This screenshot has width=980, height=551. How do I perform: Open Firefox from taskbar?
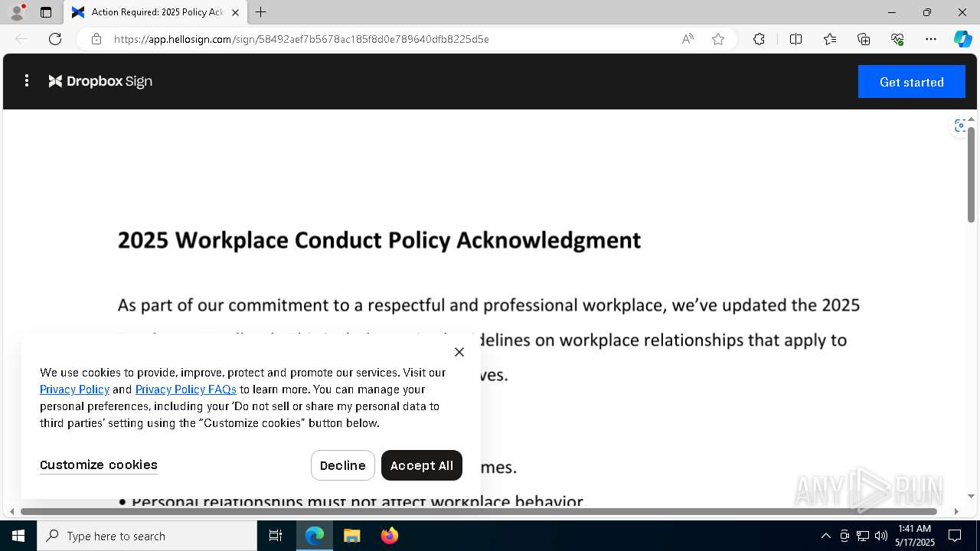tap(389, 536)
